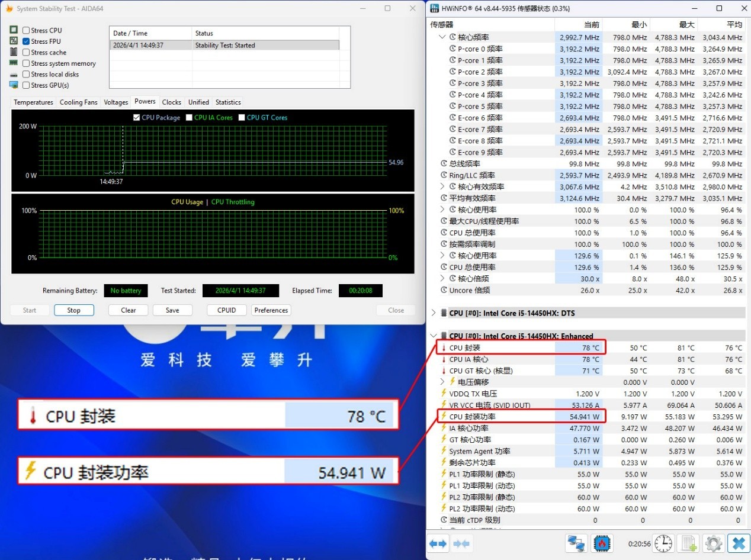751x560 pixels.
Task: Click thermometer icon of CPU IA 核心 row
Action: [x=444, y=359]
